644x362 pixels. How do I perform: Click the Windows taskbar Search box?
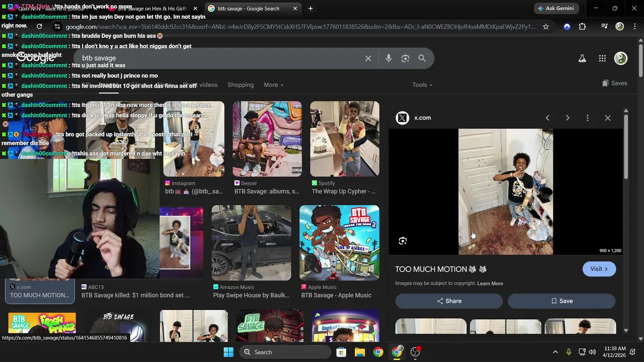[286, 352]
